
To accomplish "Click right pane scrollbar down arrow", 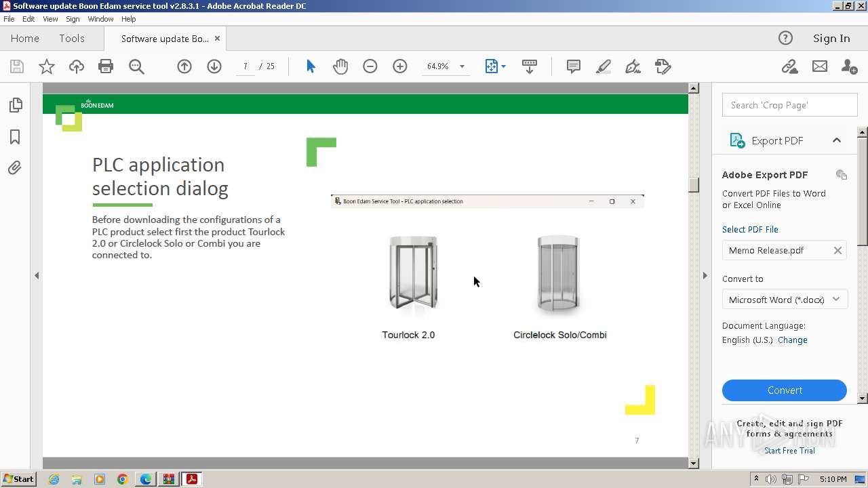I will click(x=863, y=399).
